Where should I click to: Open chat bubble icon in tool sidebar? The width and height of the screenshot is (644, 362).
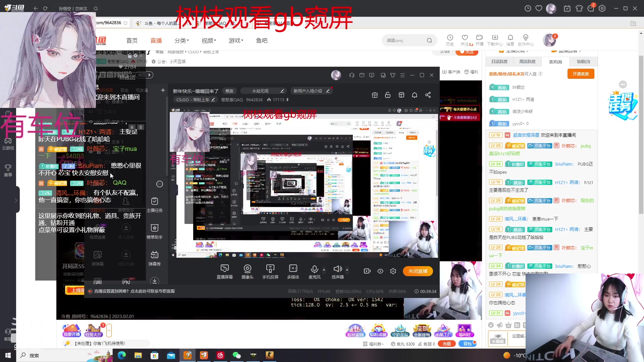point(160,184)
